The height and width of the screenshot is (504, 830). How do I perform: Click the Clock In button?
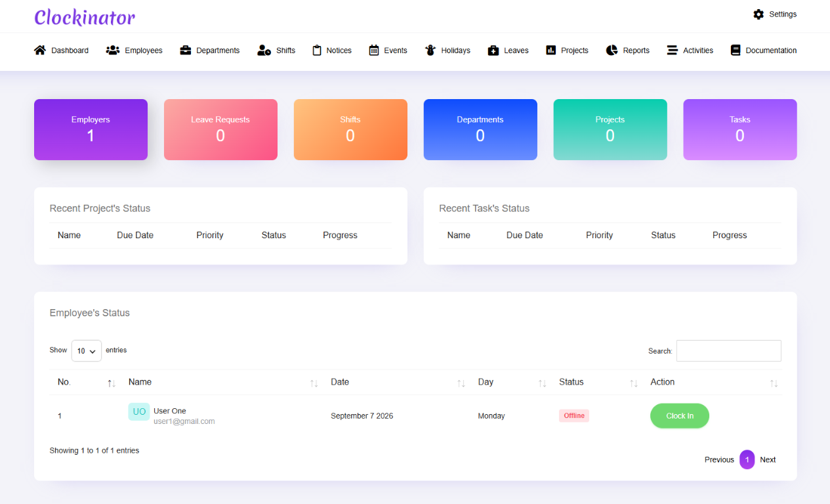680,416
